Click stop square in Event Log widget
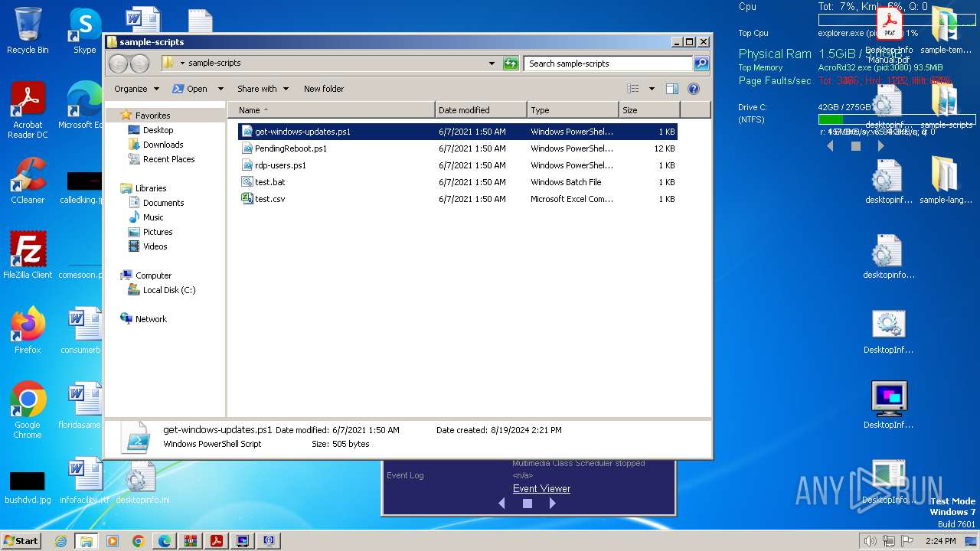The width and height of the screenshot is (980, 551). [x=527, y=504]
